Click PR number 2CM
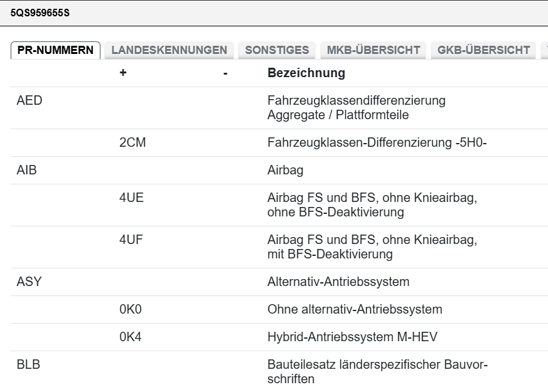Screen dimensions: 548x392 133,143
